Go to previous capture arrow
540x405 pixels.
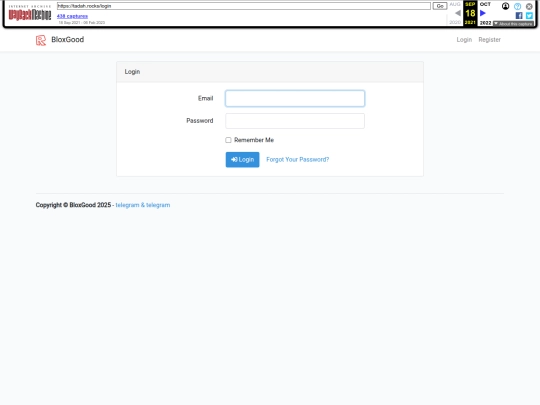pyautogui.click(x=458, y=13)
